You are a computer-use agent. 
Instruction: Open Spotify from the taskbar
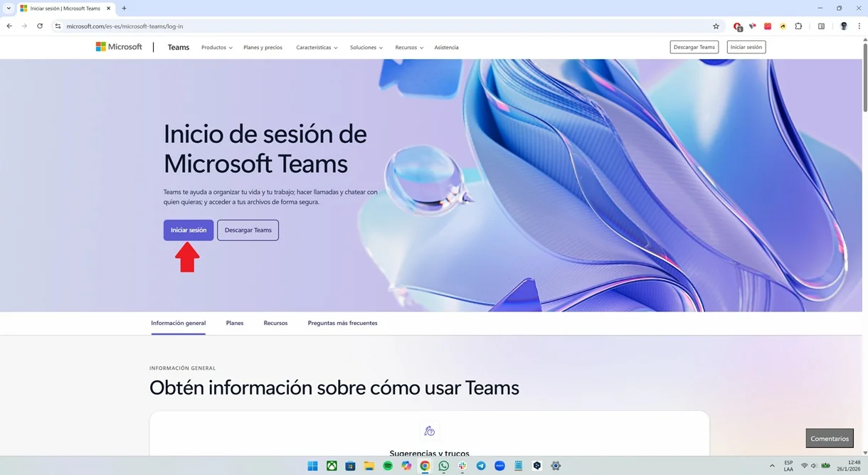[x=388, y=466]
